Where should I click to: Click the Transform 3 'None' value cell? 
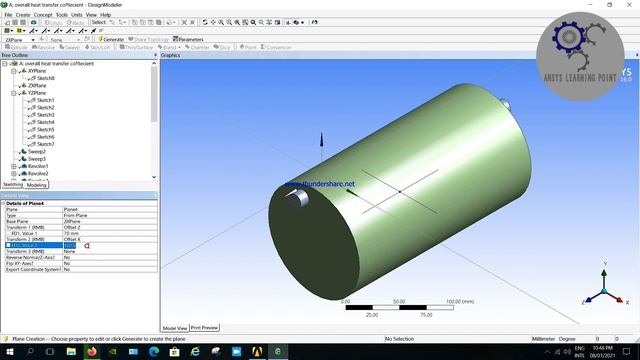tap(110, 251)
